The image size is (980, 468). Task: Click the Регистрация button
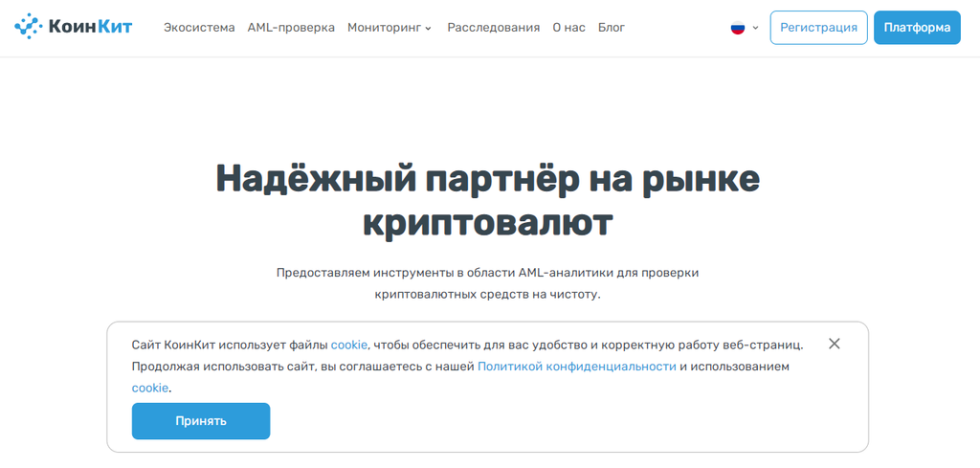[x=819, y=28]
